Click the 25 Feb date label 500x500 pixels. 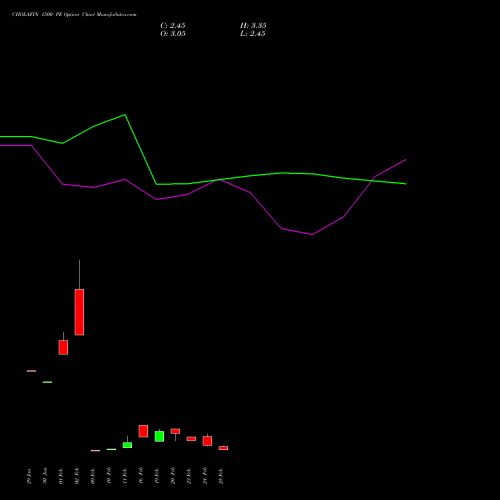point(221,476)
